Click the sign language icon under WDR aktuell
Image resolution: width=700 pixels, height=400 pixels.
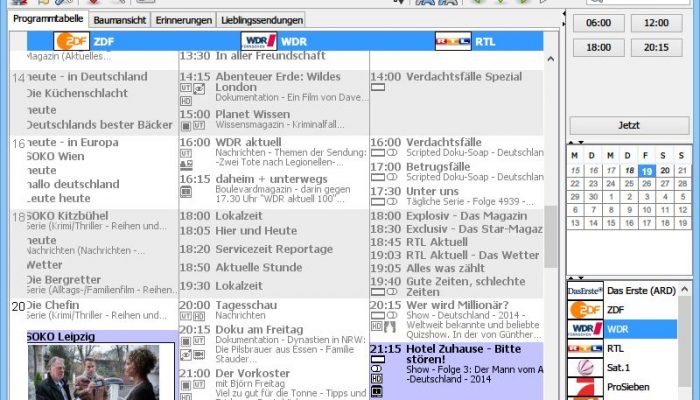[186, 165]
